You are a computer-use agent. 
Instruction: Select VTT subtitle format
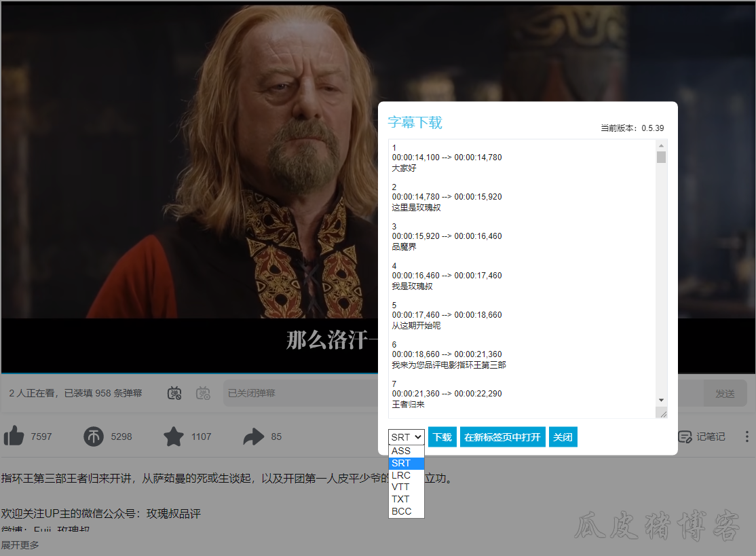(x=406, y=487)
